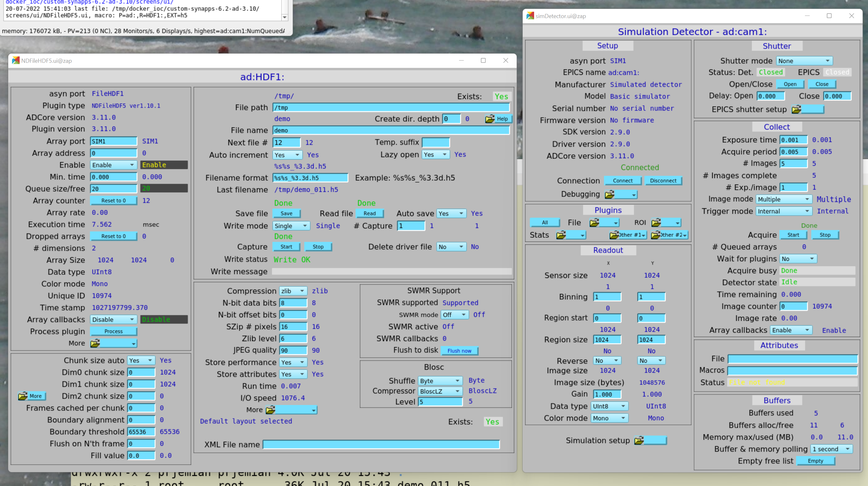Disable Array callbacks in simDetector
Viewport: 868px width, 486px height.
coord(791,330)
